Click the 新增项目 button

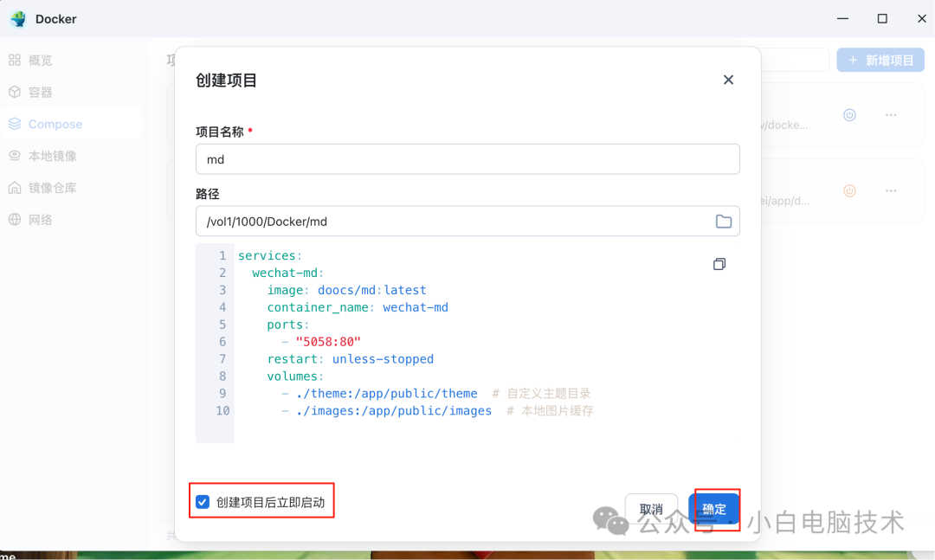[x=880, y=61]
